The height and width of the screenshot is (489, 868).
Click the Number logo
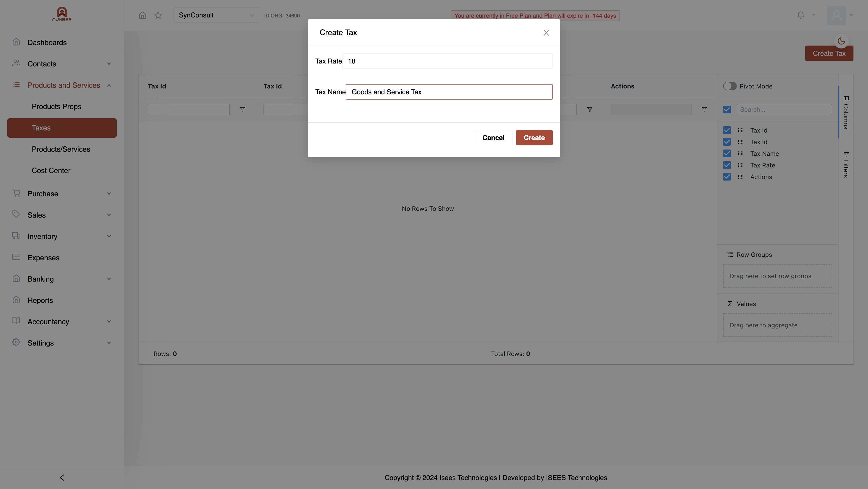[62, 14]
